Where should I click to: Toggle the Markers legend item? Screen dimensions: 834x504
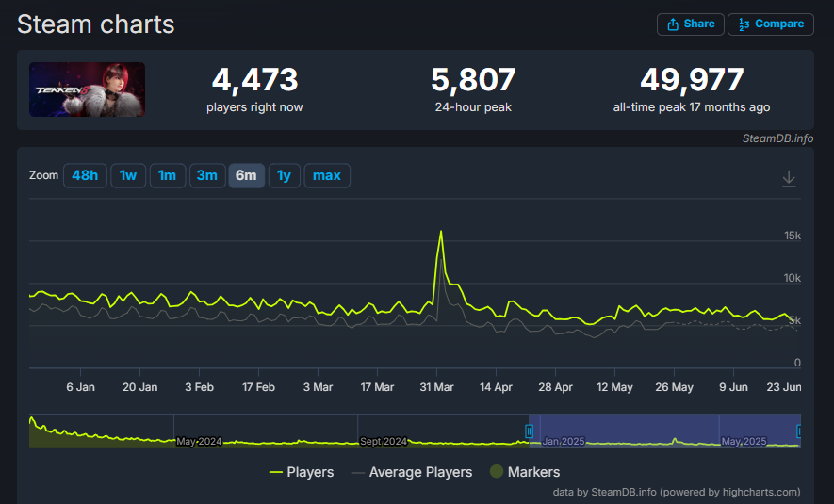[525, 472]
